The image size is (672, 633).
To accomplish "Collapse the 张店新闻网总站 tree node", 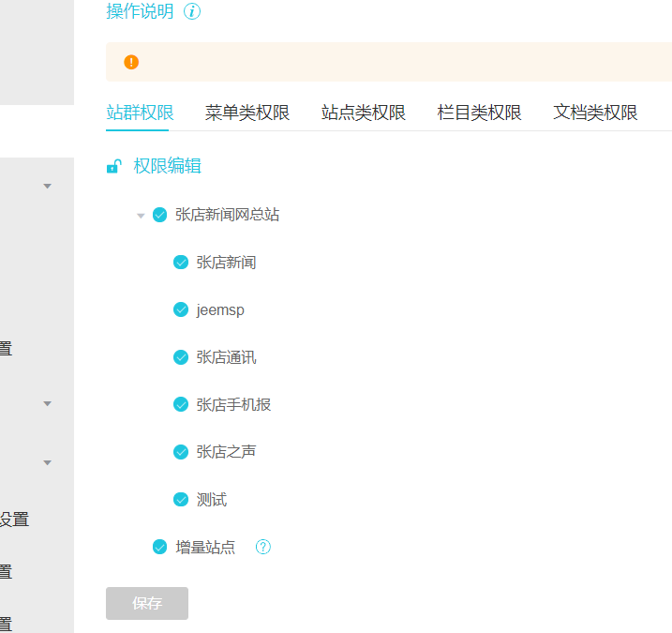I will click(141, 216).
